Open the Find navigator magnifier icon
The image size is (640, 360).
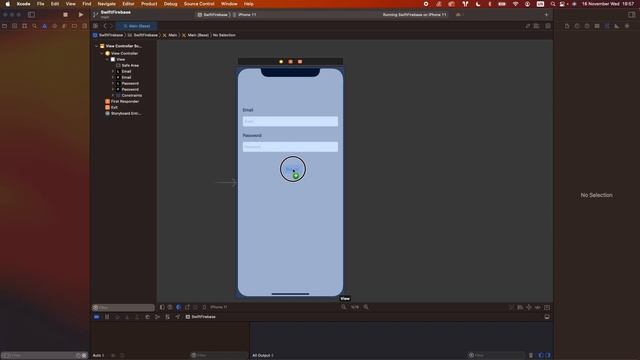[34, 26]
